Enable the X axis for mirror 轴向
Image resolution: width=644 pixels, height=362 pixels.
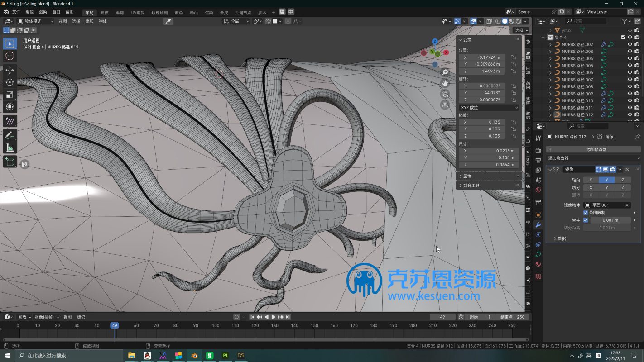591,180
